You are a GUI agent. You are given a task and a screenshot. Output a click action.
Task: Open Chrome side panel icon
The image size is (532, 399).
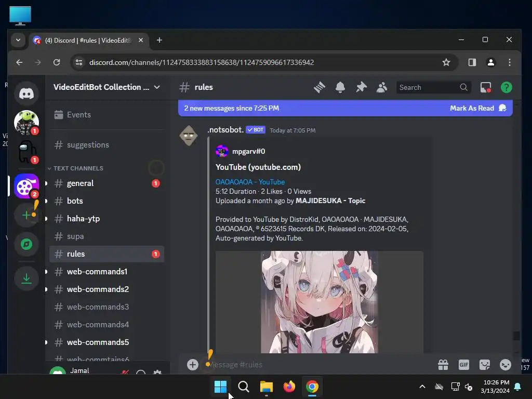[472, 62]
